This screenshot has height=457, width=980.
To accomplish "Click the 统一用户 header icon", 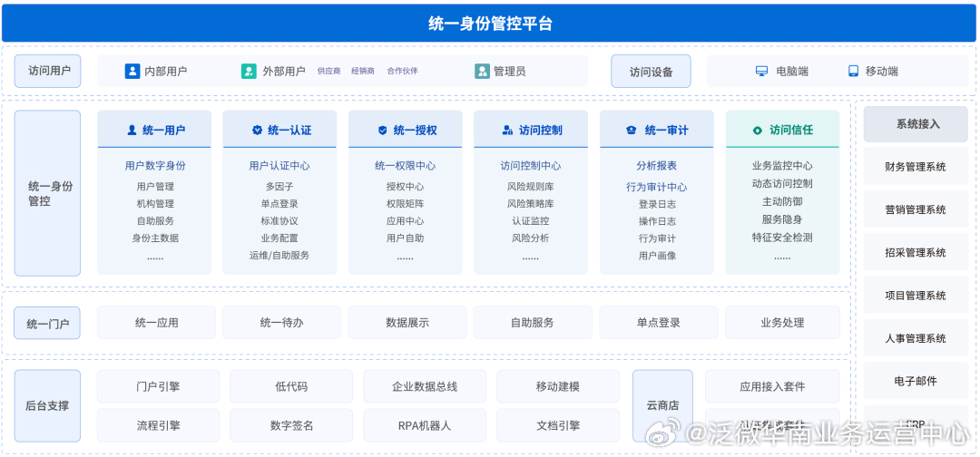I will [132, 131].
